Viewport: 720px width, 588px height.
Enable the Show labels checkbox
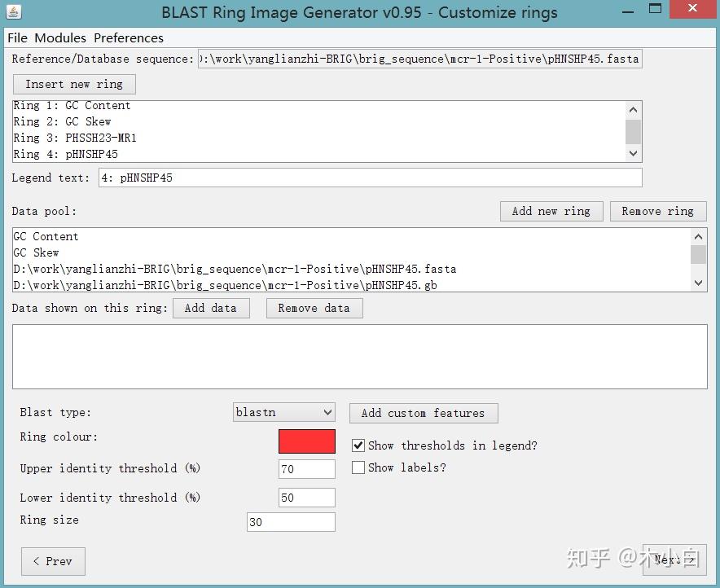point(358,467)
